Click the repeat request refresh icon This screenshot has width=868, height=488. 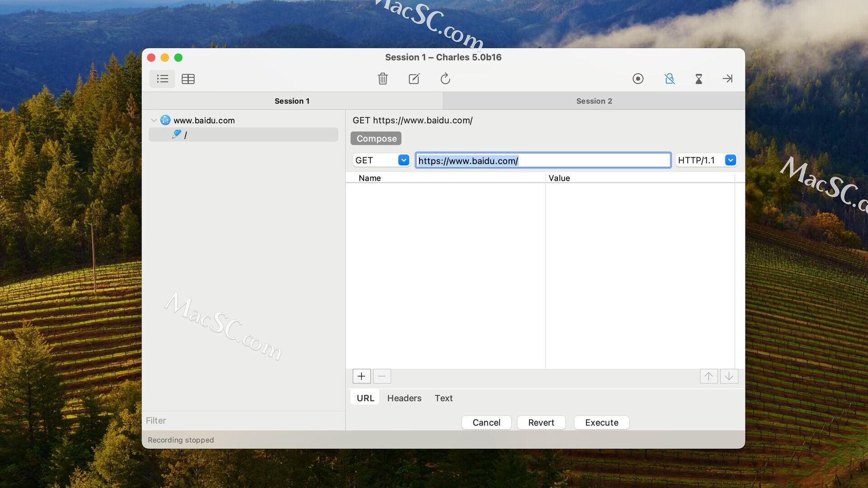pyautogui.click(x=445, y=79)
